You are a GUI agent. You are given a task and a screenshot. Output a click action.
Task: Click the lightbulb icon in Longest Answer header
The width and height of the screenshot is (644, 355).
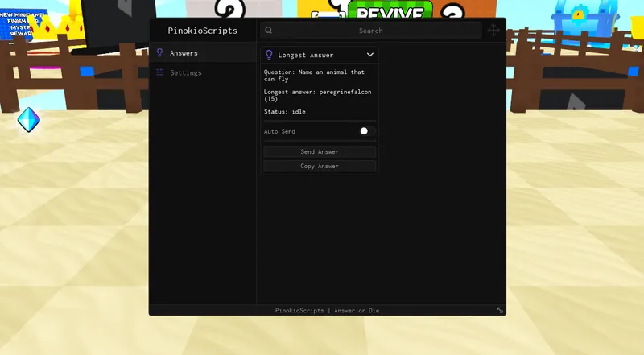tap(269, 55)
